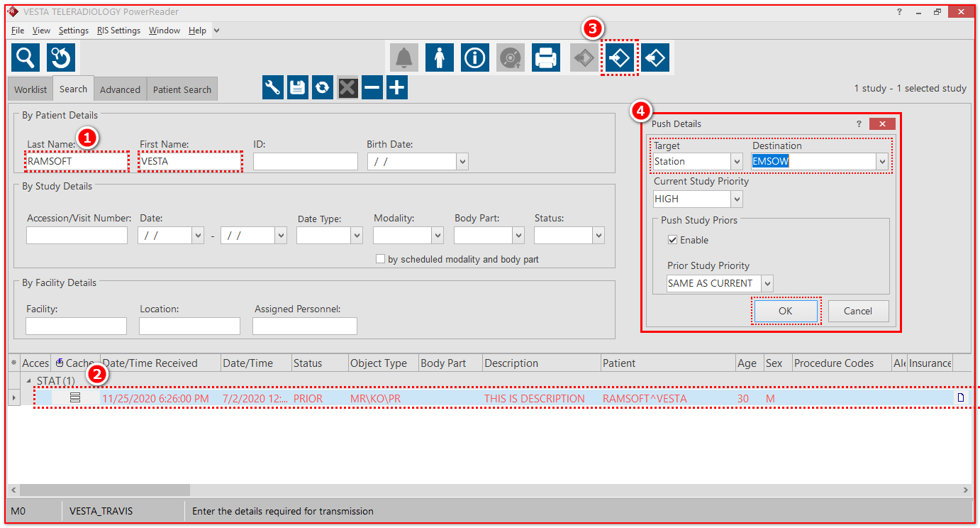Click the grayed X delete icon
This screenshot has width=980, height=528.
347,87
